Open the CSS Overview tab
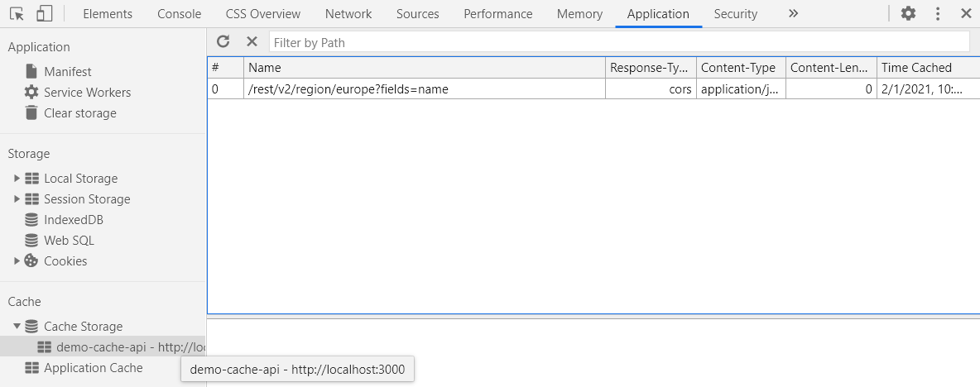This screenshot has width=980, height=387. point(263,14)
